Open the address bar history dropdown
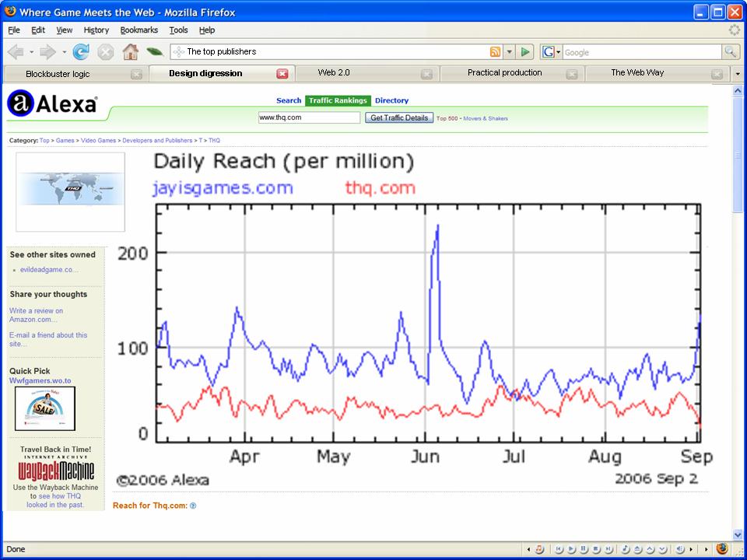 [x=509, y=51]
